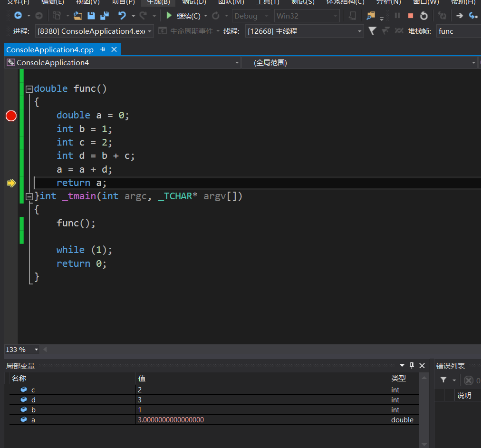Open the Team (M) menu
The width and height of the screenshot is (481, 448).
231,2
